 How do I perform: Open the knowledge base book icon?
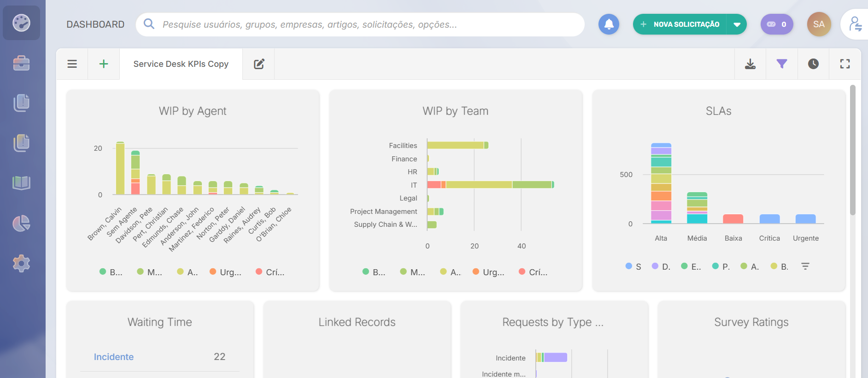(x=21, y=183)
